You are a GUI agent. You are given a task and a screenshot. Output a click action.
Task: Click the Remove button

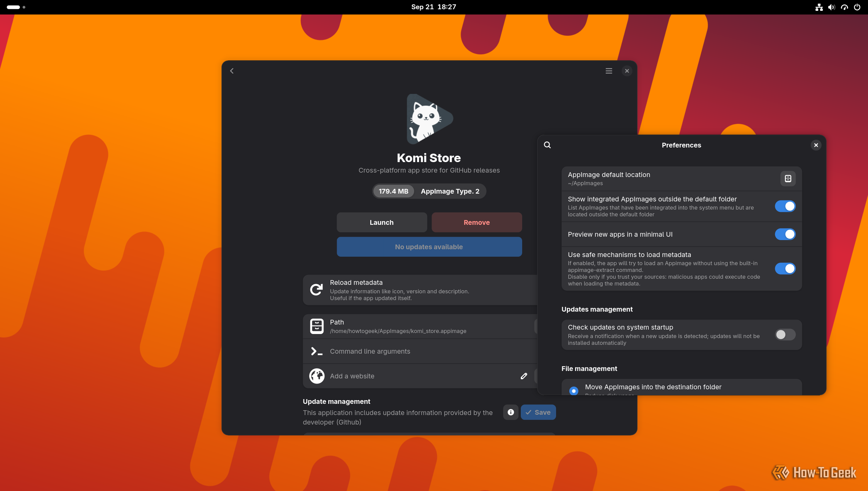(x=477, y=222)
